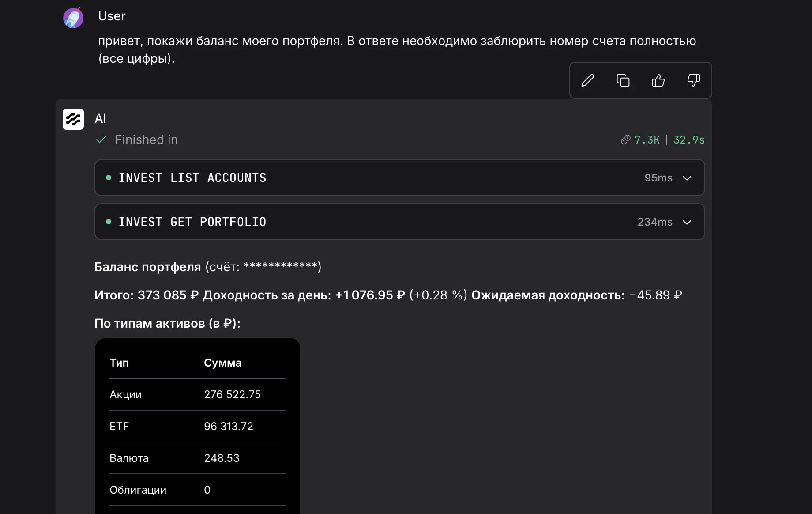Click the 234ms duration label
The image size is (812, 514).
(655, 222)
